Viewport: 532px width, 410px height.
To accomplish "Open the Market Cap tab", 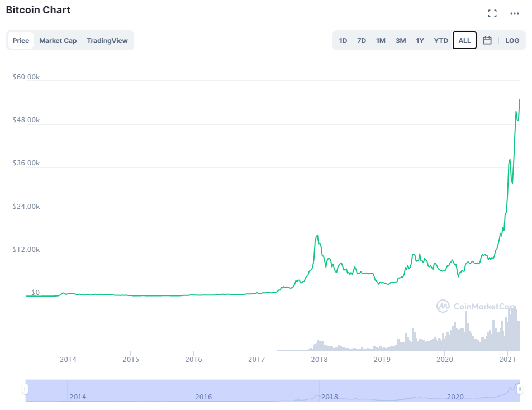I will coord(58,40).
